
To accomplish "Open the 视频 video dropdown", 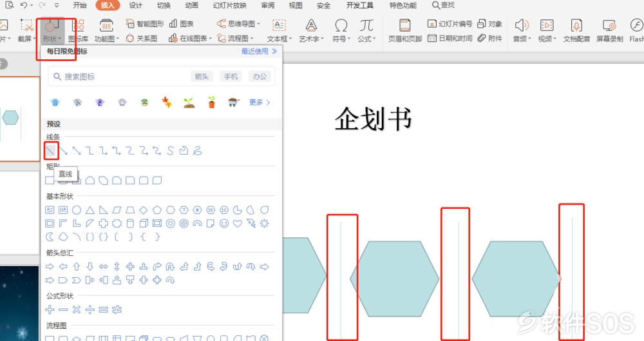I will coord(547,31).
